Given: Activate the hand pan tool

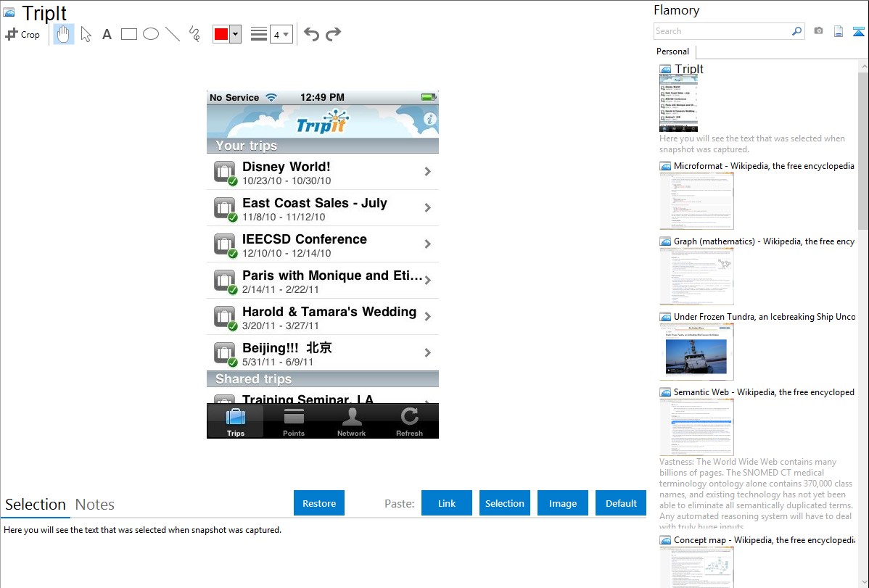Looking at the screenshot, I should pos(64,34).
